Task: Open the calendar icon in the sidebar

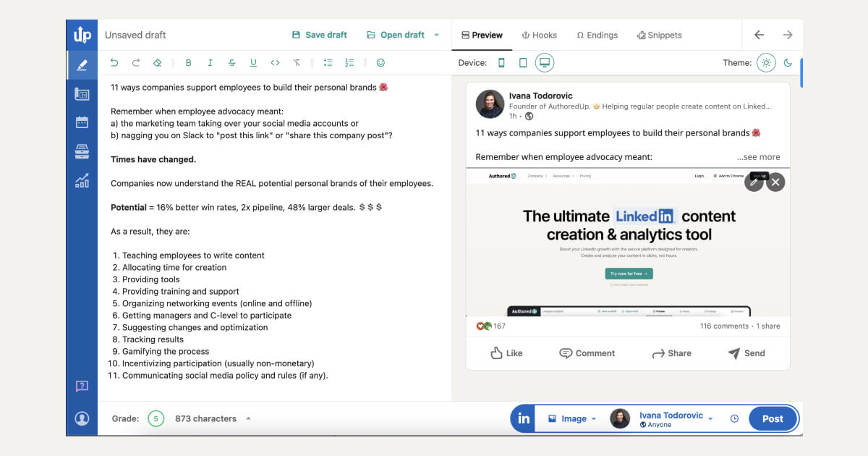Action: [81, 122]
